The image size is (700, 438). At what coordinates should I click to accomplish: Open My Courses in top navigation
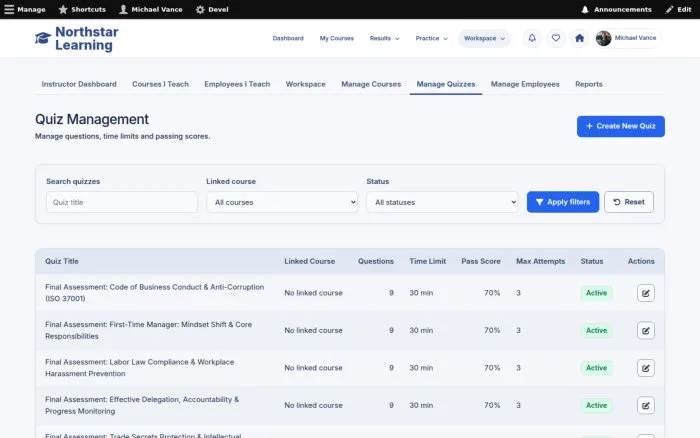(x=337, y=38)
